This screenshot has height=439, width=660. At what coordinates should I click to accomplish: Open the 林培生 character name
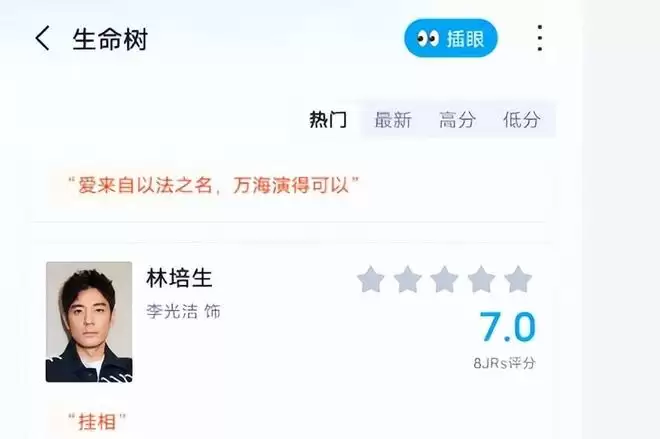(x=179, y=278)
